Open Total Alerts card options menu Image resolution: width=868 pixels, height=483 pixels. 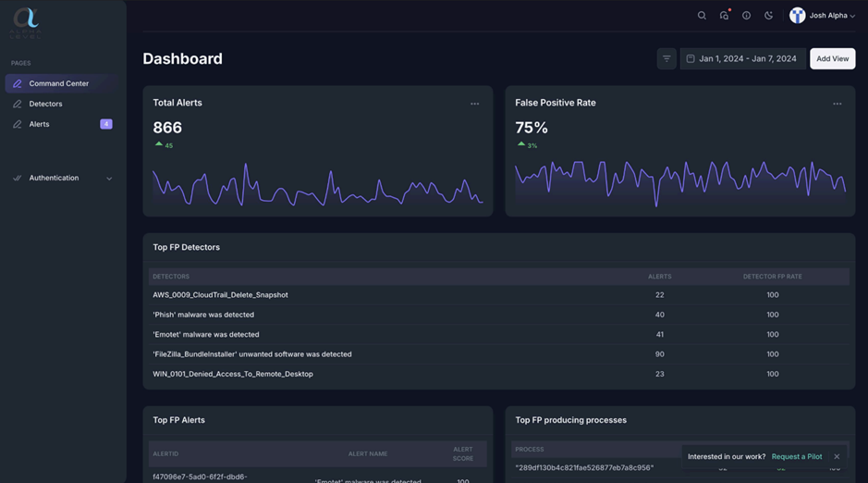click(x=474, y=104)
